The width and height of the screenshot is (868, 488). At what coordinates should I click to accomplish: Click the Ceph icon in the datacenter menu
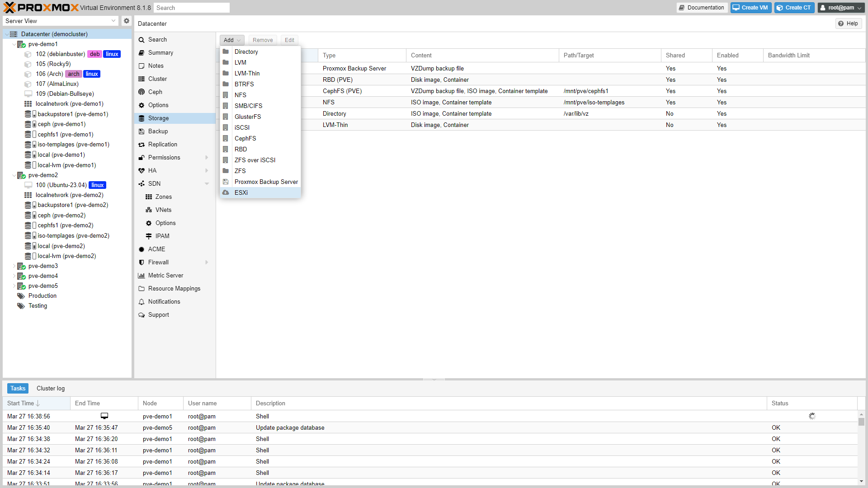(142, 92)
